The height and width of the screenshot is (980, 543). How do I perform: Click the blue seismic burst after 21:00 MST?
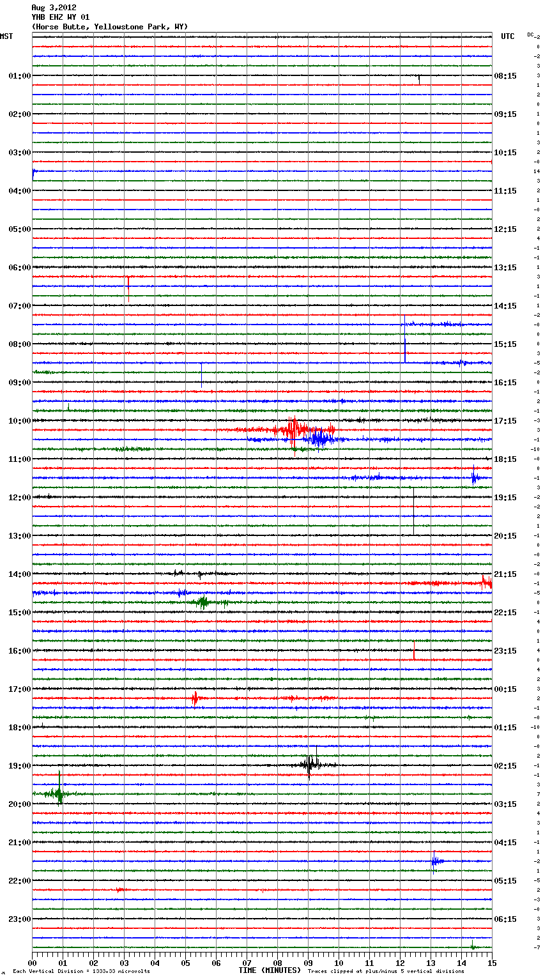click(x=436, y=861)
